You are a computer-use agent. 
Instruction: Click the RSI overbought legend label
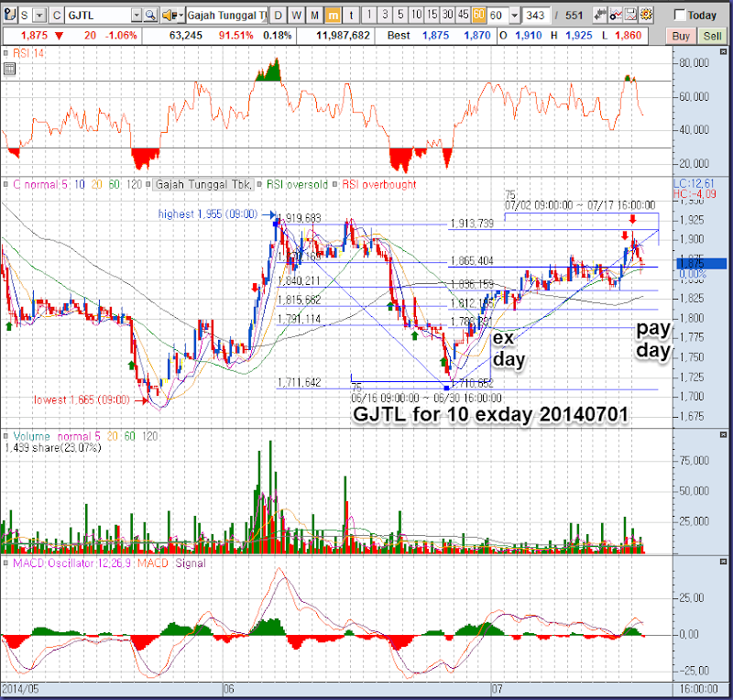pyautogui.click(x=378, y=184)
